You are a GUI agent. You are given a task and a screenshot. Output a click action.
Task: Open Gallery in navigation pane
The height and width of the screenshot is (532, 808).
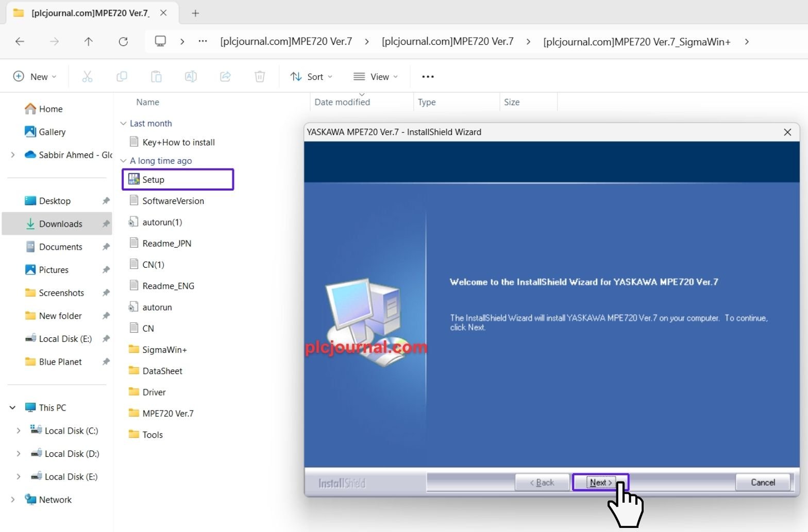(x=45, y=132)
